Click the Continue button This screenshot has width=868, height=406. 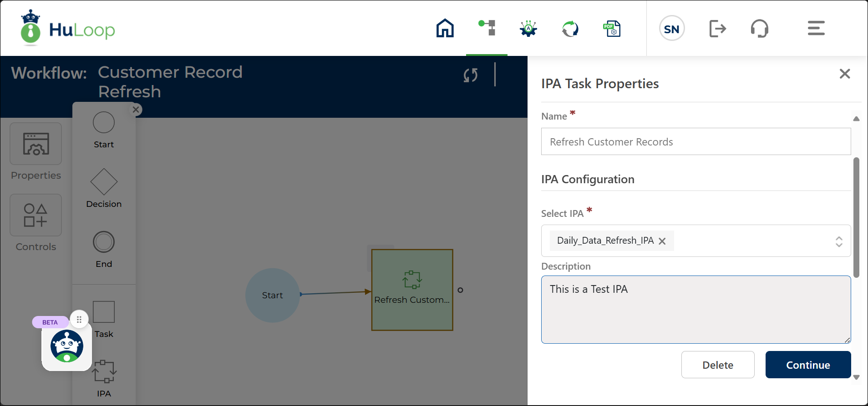coord(807,365)
